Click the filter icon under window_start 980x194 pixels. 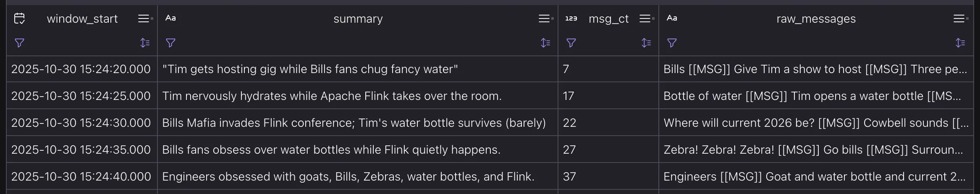(19, 43)
